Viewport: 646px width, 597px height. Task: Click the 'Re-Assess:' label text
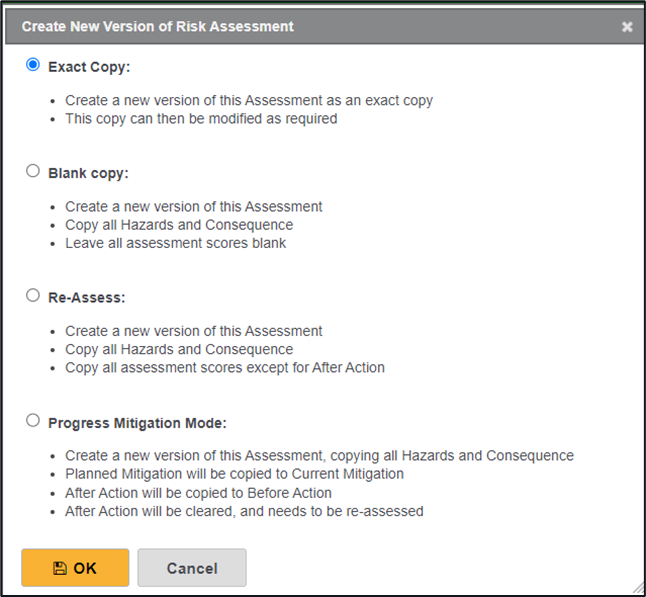pyautogui.click(x=85, y=297)
